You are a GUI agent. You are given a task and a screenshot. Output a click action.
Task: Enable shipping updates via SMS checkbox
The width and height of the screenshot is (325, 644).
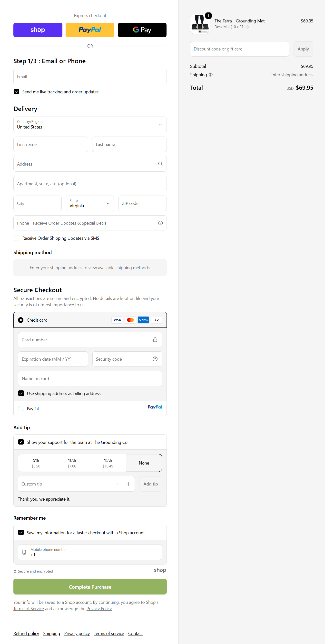17,238
